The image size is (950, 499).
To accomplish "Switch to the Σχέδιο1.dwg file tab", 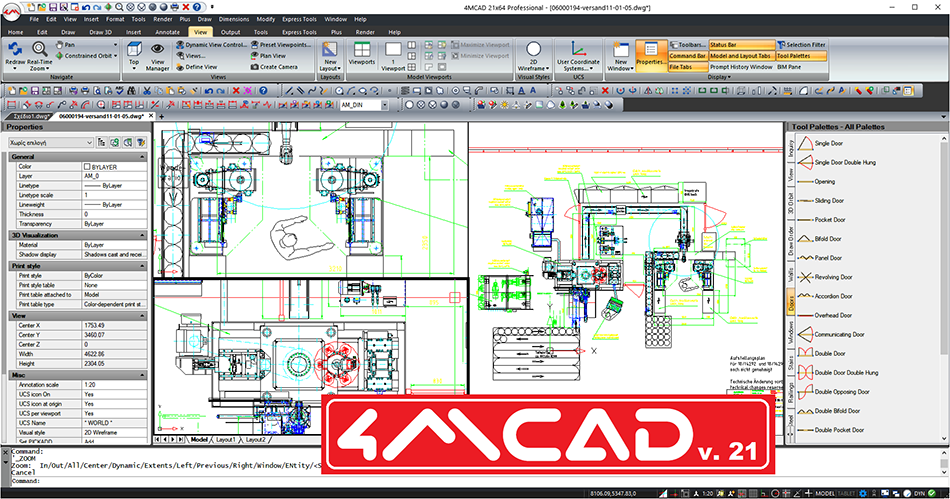I will click(x=30, y=116).
